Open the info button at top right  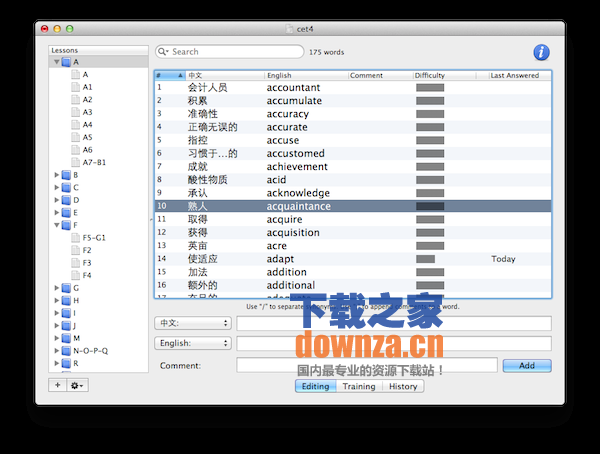coord(541,52)
